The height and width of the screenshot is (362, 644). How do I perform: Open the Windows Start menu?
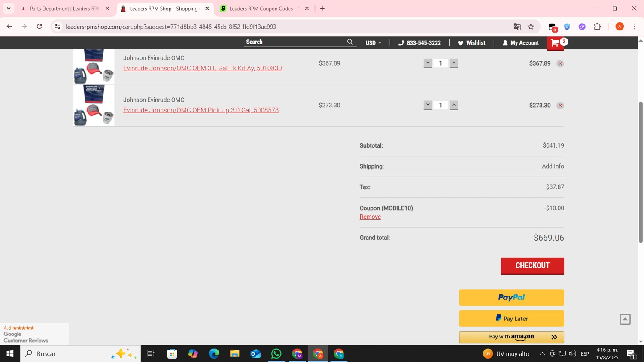(x=10, y=354)
